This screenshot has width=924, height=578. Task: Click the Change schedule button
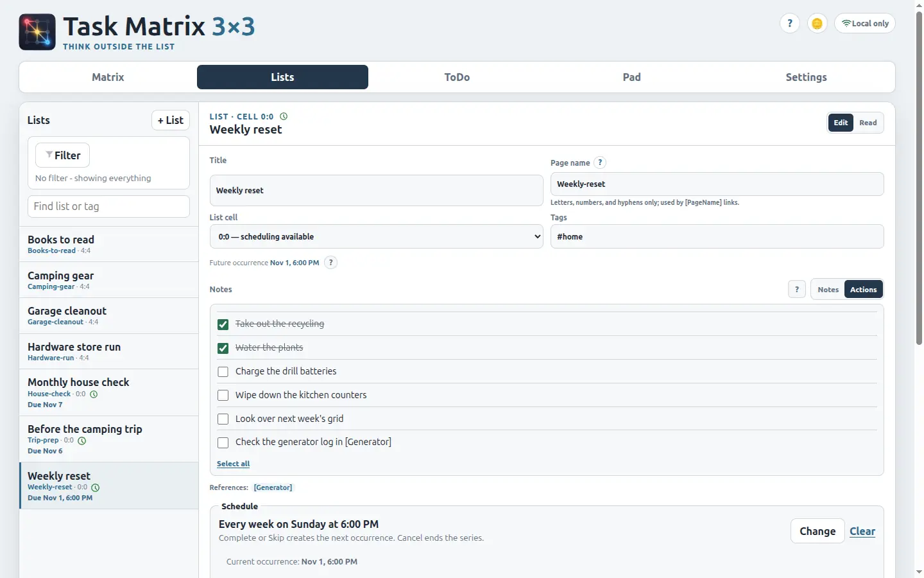[817, 531]
